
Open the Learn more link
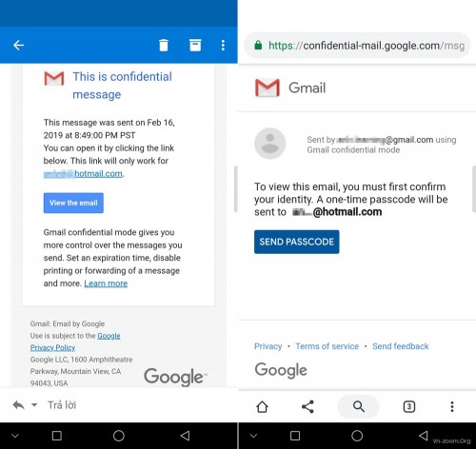click(106, 283)
